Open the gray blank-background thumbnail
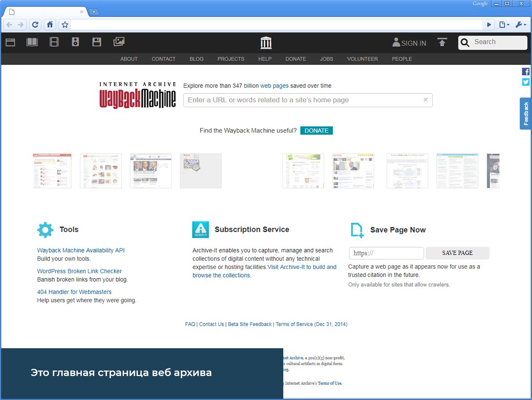Viewport: 532px width, 400px height. [201, 171]
